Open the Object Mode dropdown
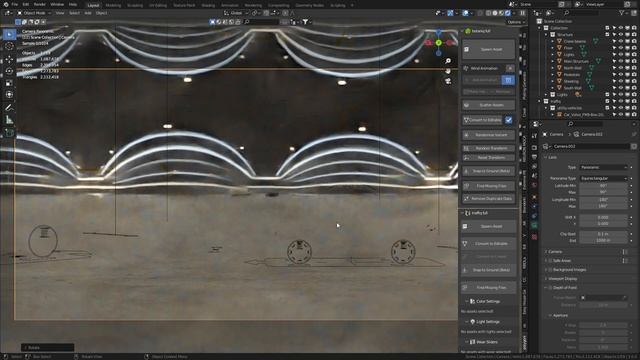 [x=34, y=13]
